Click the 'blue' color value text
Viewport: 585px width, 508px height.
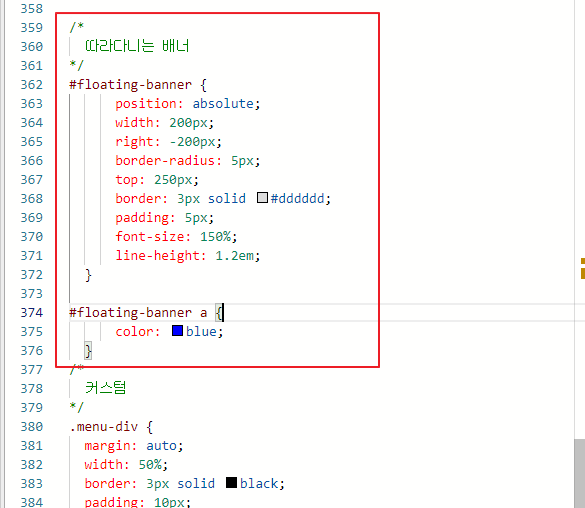(201, 332)
